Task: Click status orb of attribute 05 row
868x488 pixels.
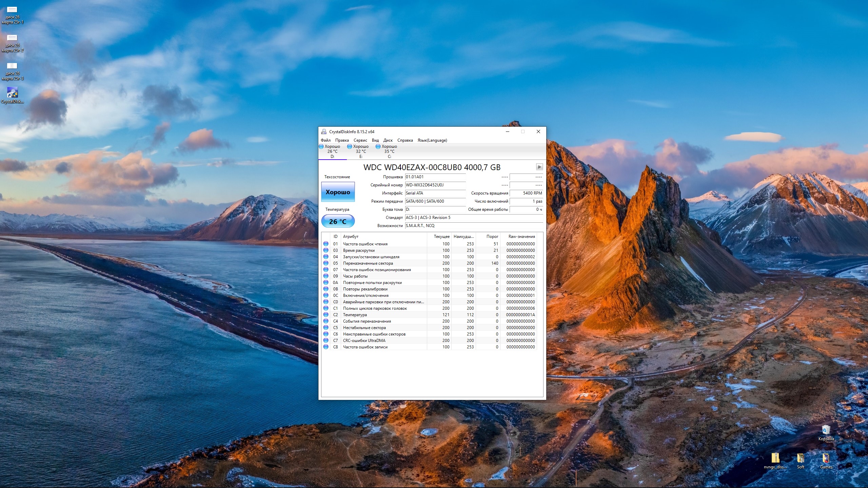Action: pyautogui.click(x=326, y=263)
